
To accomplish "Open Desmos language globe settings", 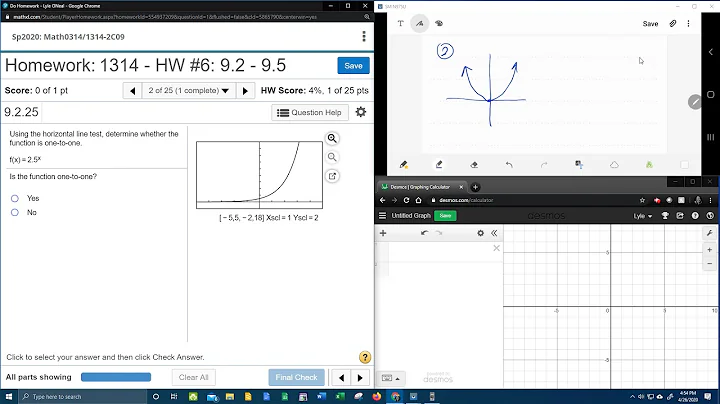I will pyautogui.click(x=710, y=215).
